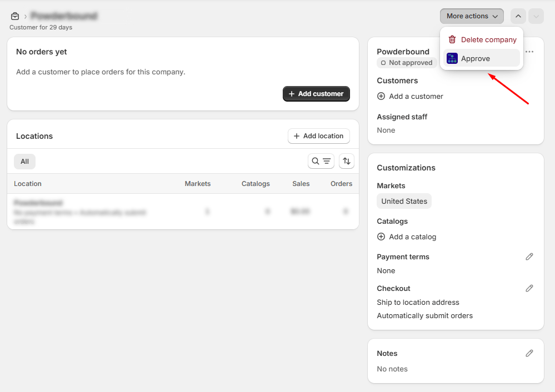Switch to the All locations tab
Screen dimensions: 555x392
point(24,161)
